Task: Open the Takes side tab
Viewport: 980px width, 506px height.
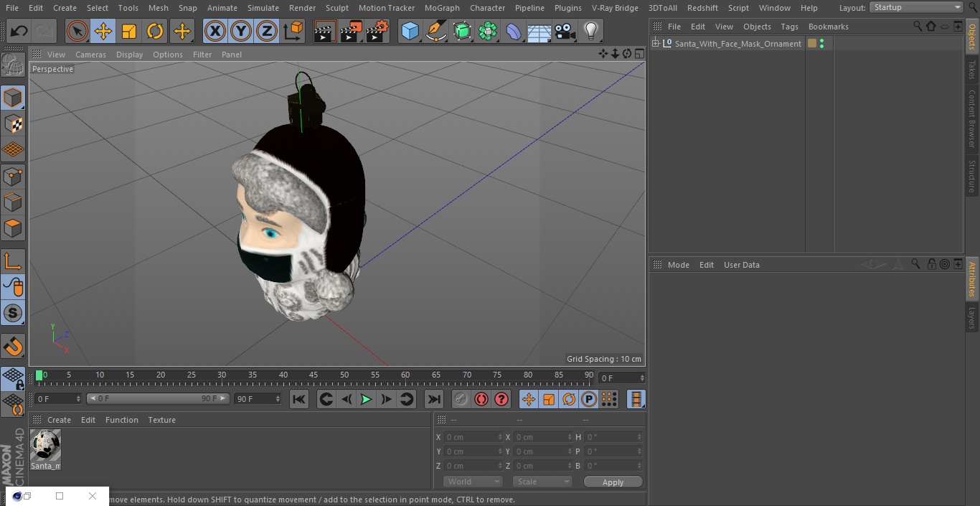Action: click(972, 70)
